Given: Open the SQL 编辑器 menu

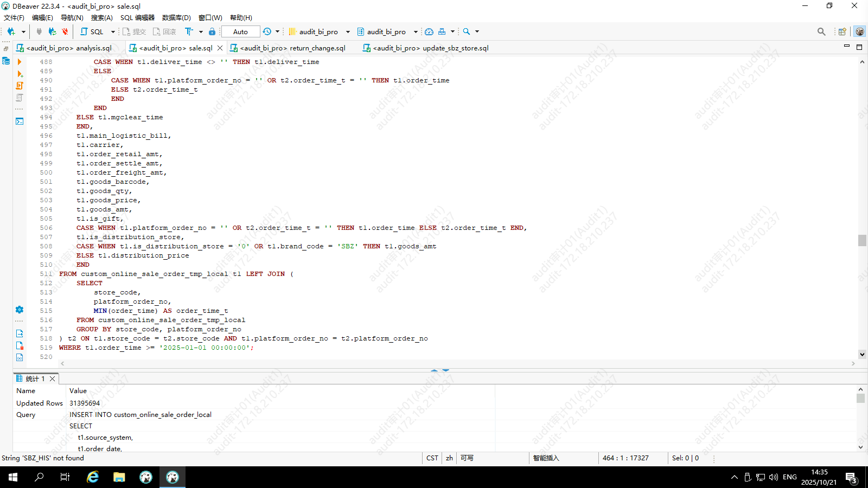Looking at the screenshot, I should pyautogui.click(x=137, y=18).
